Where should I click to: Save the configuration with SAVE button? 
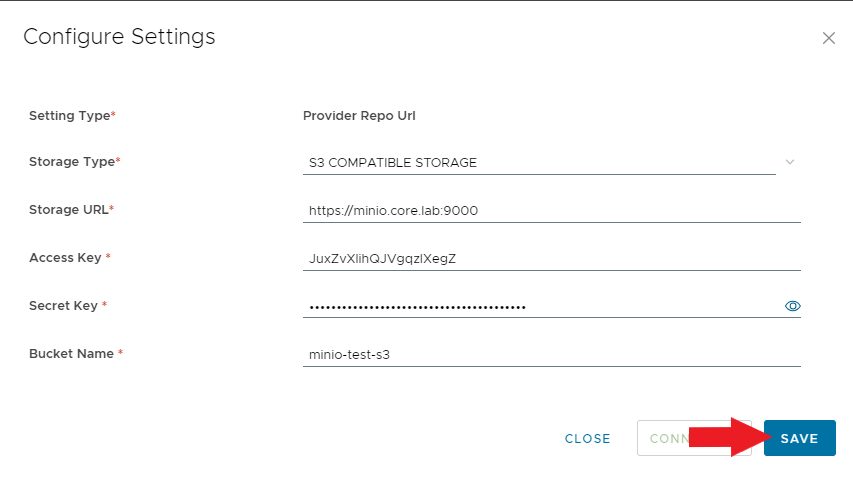[x=800, y=438]
